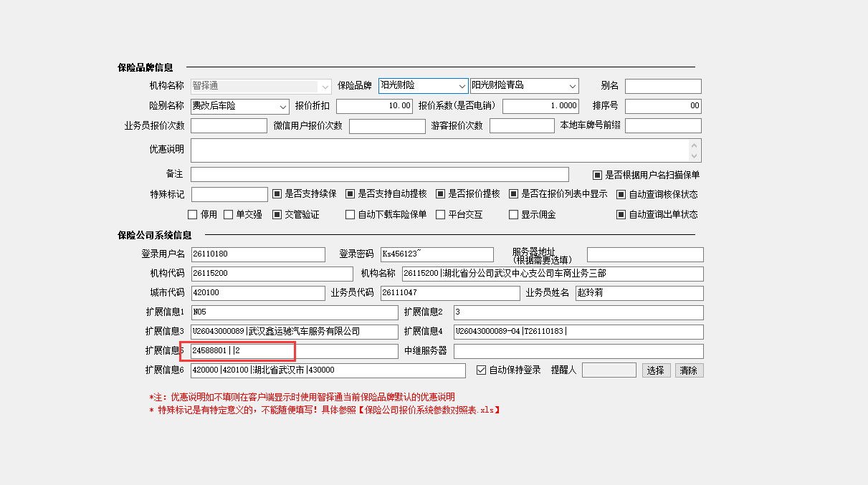
Task: Click the 别名 input field
Action: (663, 86)
